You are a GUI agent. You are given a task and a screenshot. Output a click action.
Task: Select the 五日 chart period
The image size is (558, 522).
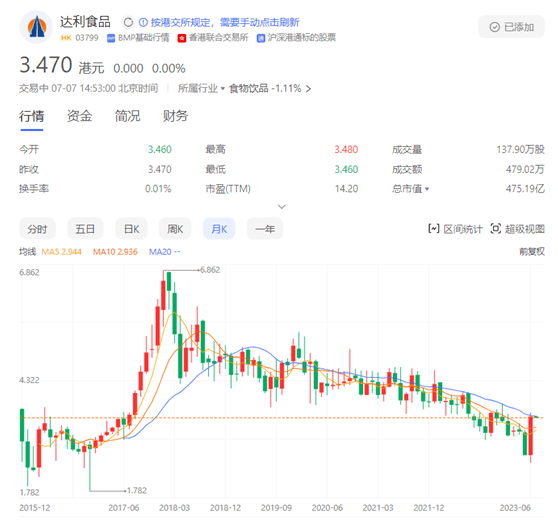click(85, 229)
